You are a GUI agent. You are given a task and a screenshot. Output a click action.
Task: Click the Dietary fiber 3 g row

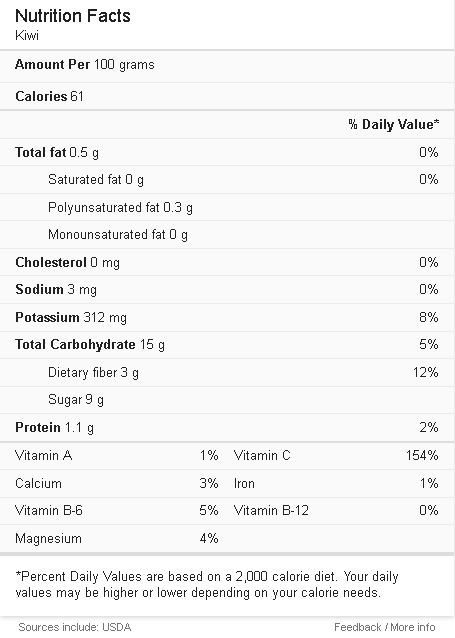click(x=227, y=373)
